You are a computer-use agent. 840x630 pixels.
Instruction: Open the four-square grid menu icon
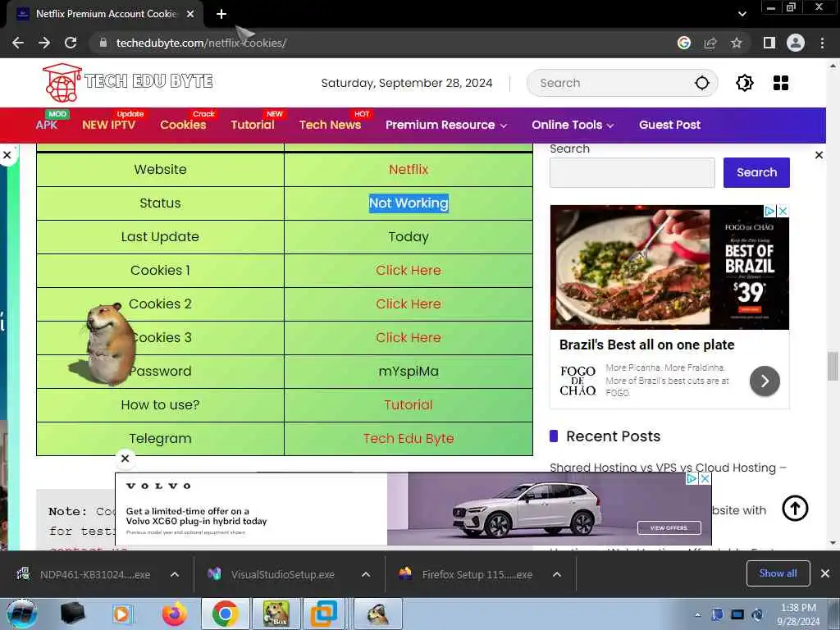click(781, 83)
